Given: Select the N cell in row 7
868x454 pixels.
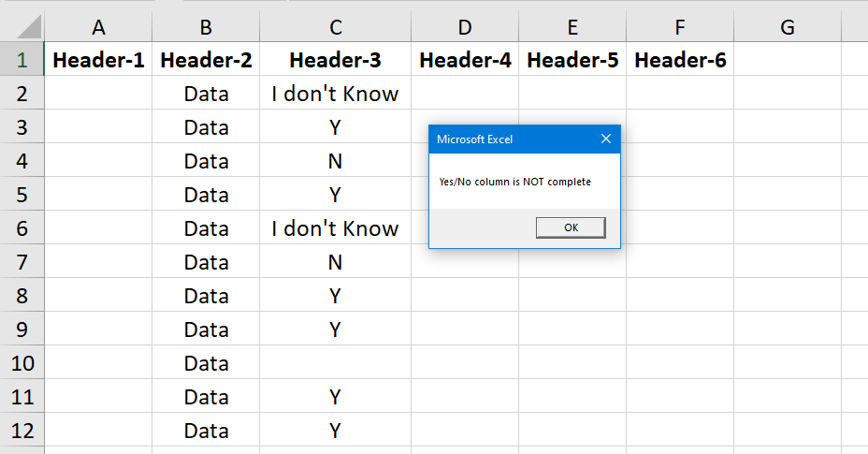Looking at the screenshot, I should (x=336, y=262).
